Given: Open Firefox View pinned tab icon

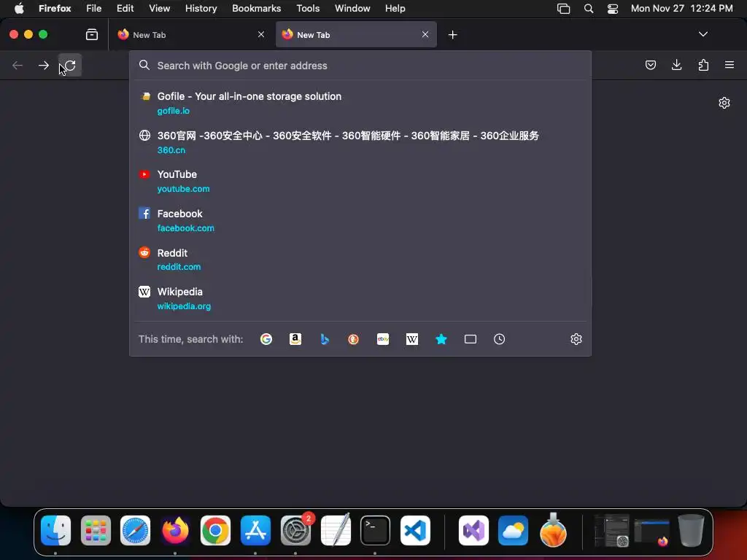Looking at the screenshot, I should tap(91, 34).
